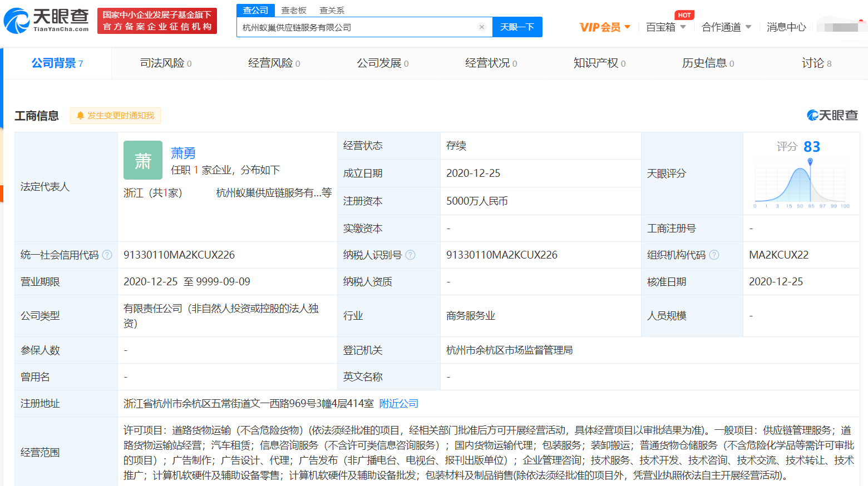Viewport: 868px width, 486px height.
Task: Open the 公司发展 tab
Action: click(x=383, y=63)
